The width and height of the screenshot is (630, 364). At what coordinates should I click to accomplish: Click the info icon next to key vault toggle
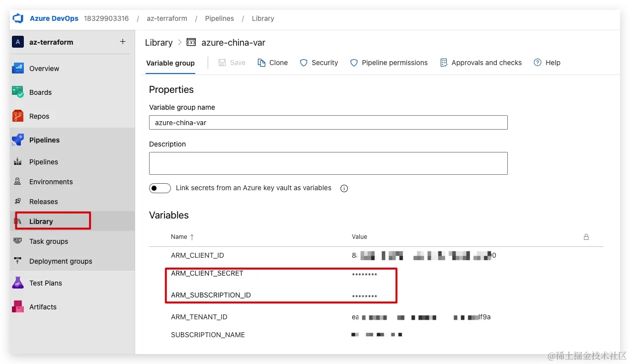(344, 188)
